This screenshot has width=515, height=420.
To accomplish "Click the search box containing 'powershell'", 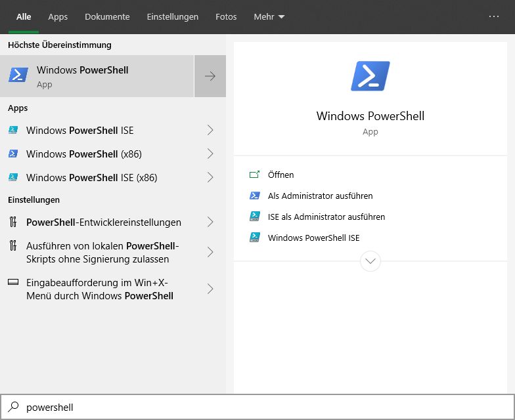I will [x=263, y=408].
